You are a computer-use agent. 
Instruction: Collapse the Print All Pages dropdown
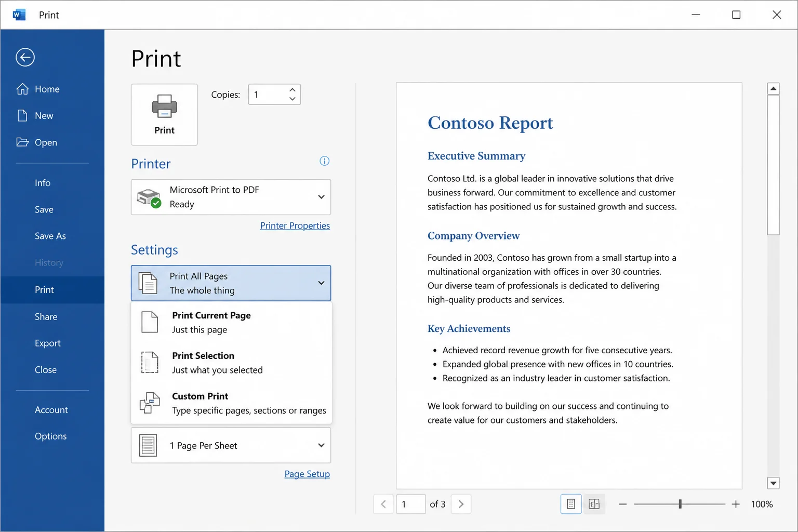coord(231,283)
